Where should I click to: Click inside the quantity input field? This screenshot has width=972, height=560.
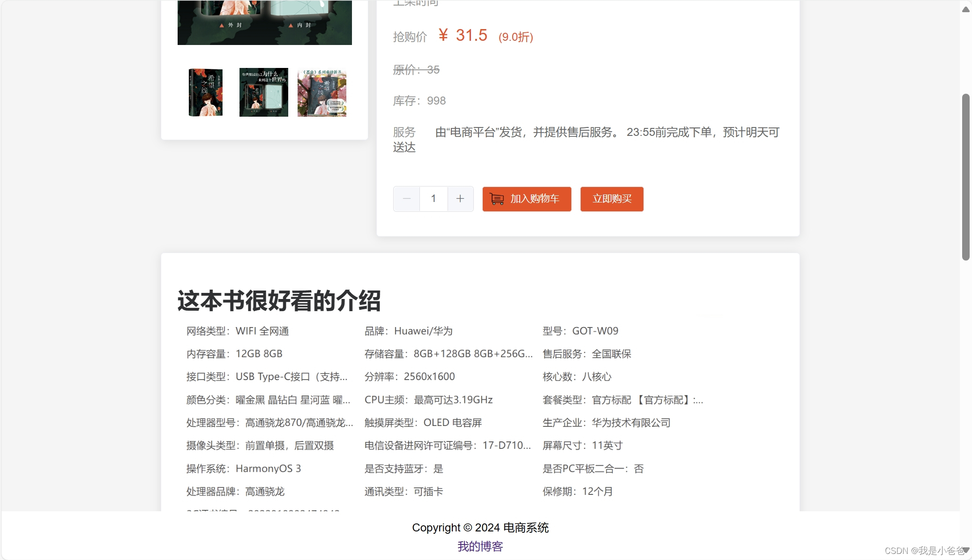click(x=434, y=198)
